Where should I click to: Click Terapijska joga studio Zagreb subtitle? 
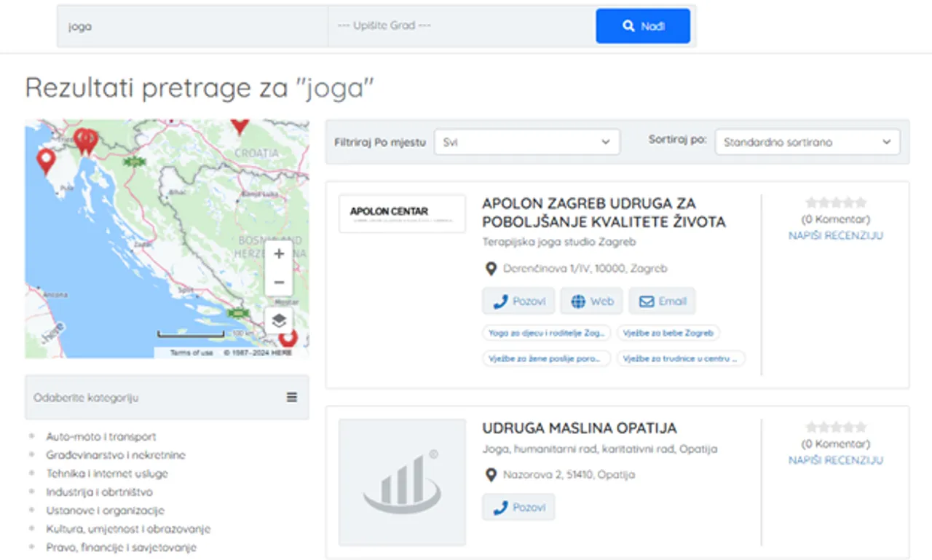point(559,242)
